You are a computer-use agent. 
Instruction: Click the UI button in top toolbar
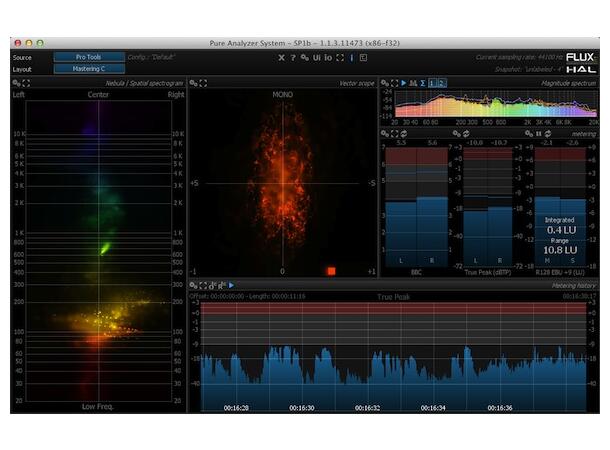point(317,58)
